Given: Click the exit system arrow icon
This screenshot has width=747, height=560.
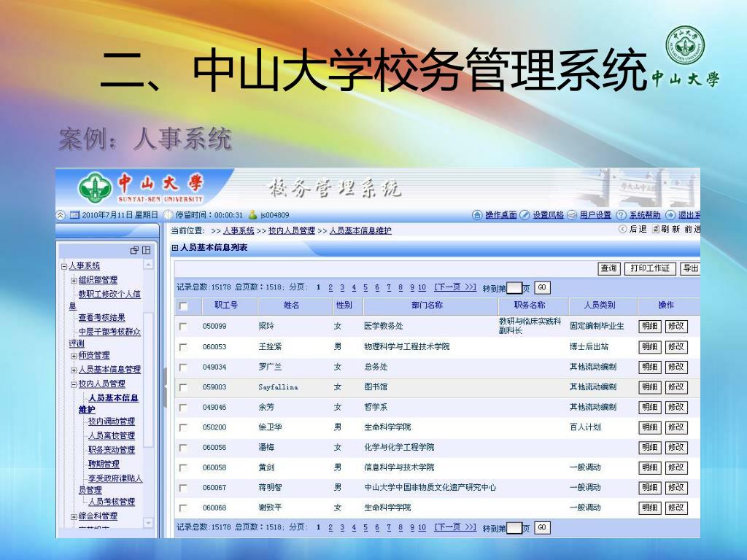Looking at the screenshot, I should coord(670,215).
